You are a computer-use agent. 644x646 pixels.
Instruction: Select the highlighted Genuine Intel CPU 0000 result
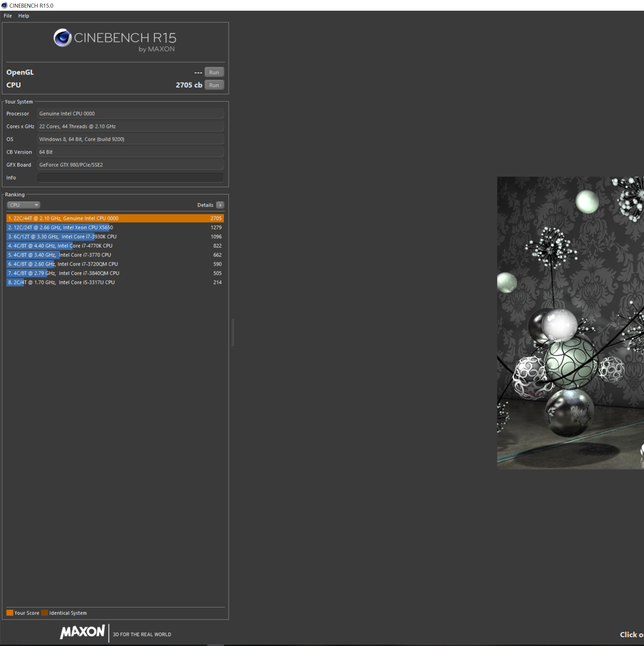(115, 218)
